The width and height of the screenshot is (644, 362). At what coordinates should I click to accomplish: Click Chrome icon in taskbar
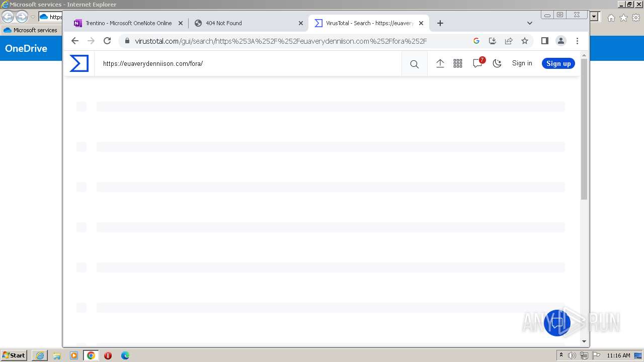pos(91,355)
